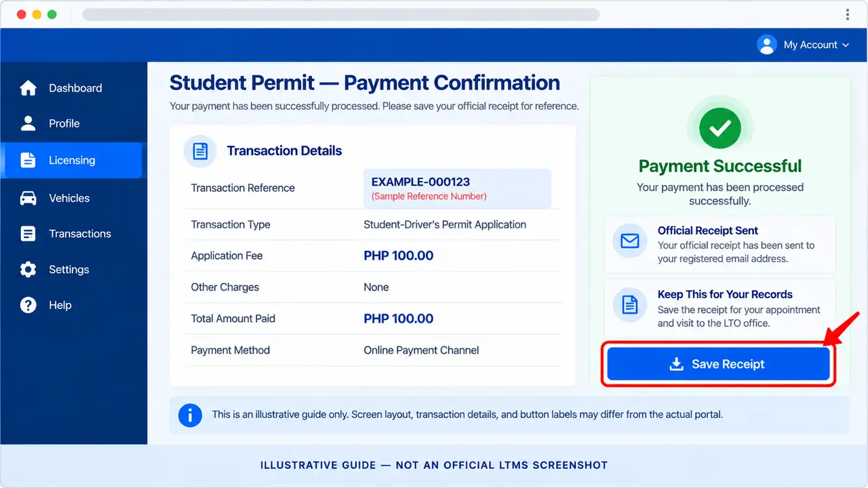Go to Profile in the sidebar

click(74, 123)
